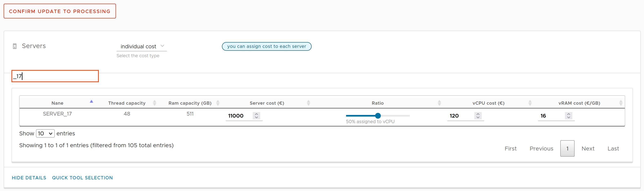
Task: Sort by Ratio column
Action: click(x=439, y=103)
